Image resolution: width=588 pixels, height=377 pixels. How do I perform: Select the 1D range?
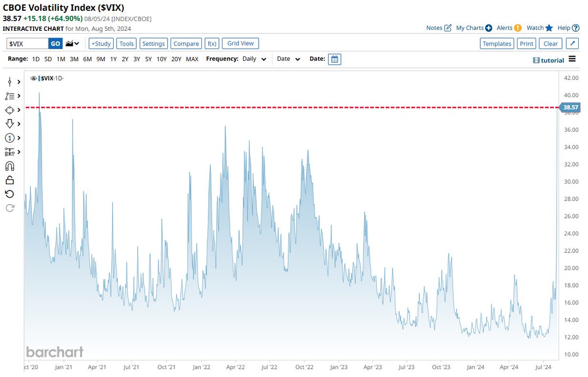coord(36,59)
